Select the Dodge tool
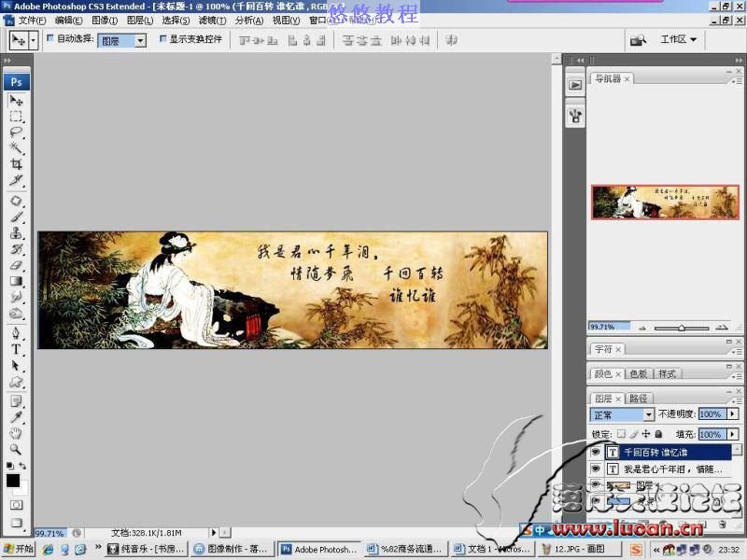The width and height of the screenshot is (747, 560). click(16, 314)
